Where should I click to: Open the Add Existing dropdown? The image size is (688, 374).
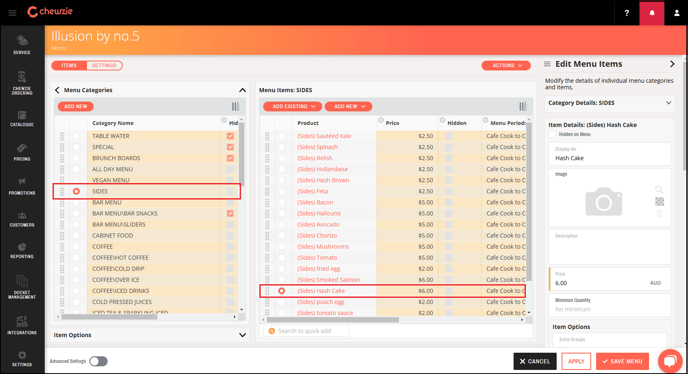[293, 106]
